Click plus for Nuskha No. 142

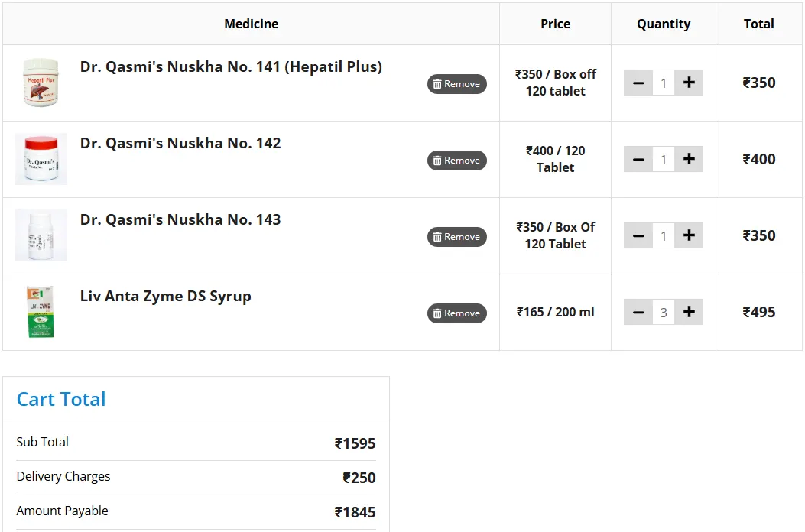[x=689, y=159]
